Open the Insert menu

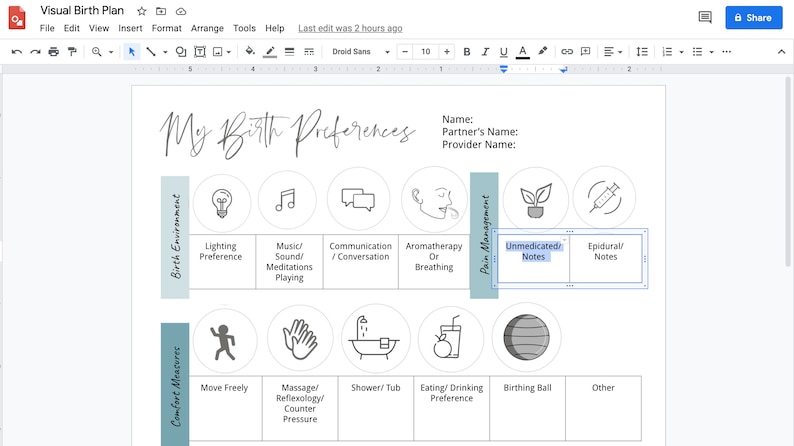click(x=130, y=28)
